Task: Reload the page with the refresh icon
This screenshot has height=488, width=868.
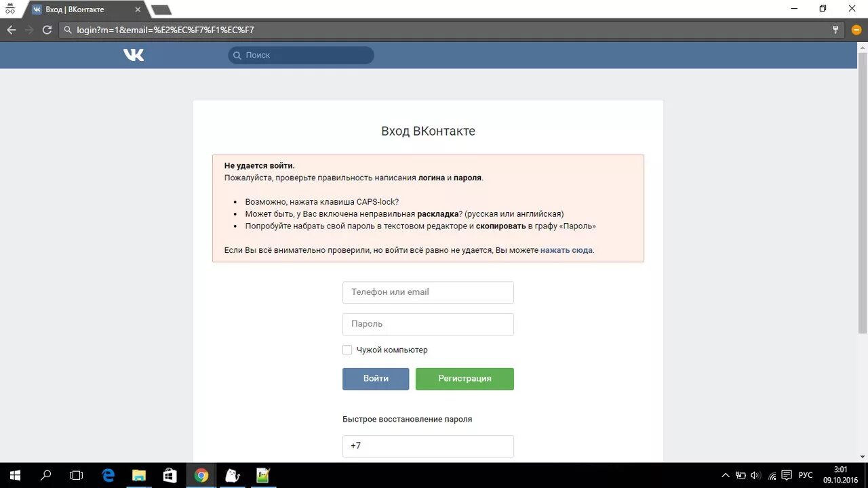Action: click(47, 30)
